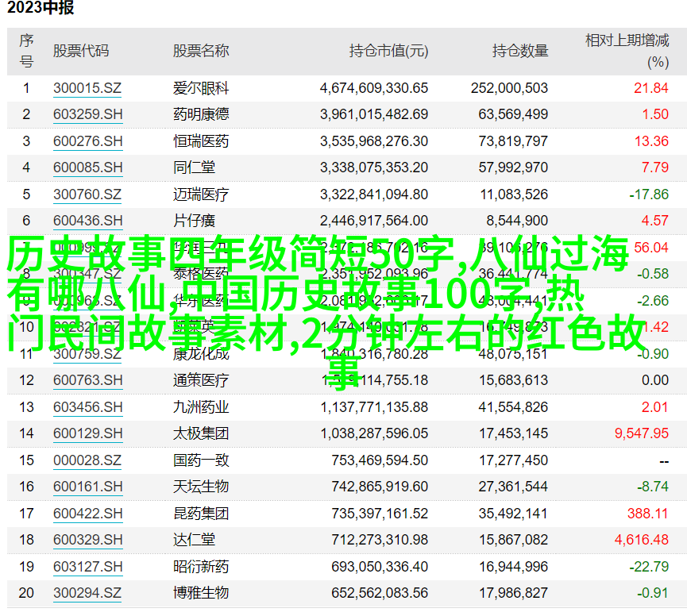Screen dimensions: 687x616
Task: Select the 持仓市值(元) column header
Action: [x=388, y=52]
